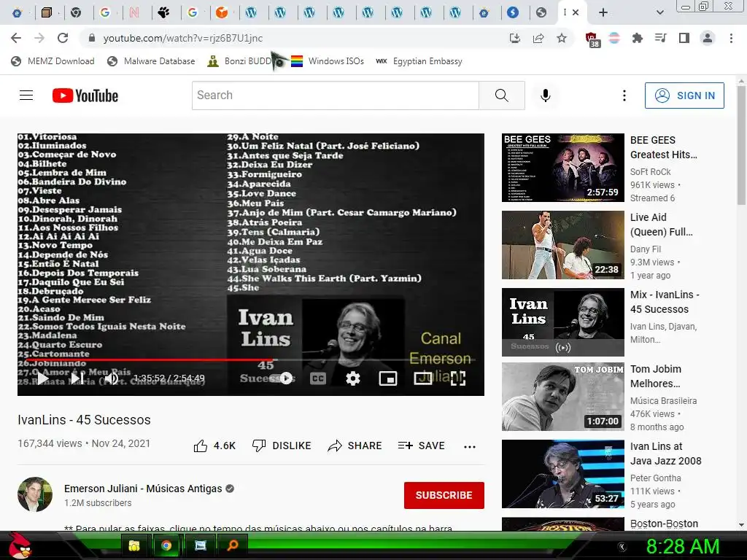Screen dimensions: 747x560
Task: Open more actions ellipsis under video
Action: click(x=470, y=447)
